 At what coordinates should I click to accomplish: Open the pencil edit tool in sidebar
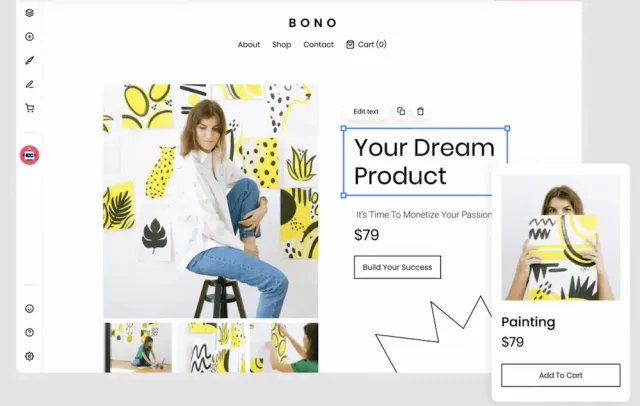(29, 84)
